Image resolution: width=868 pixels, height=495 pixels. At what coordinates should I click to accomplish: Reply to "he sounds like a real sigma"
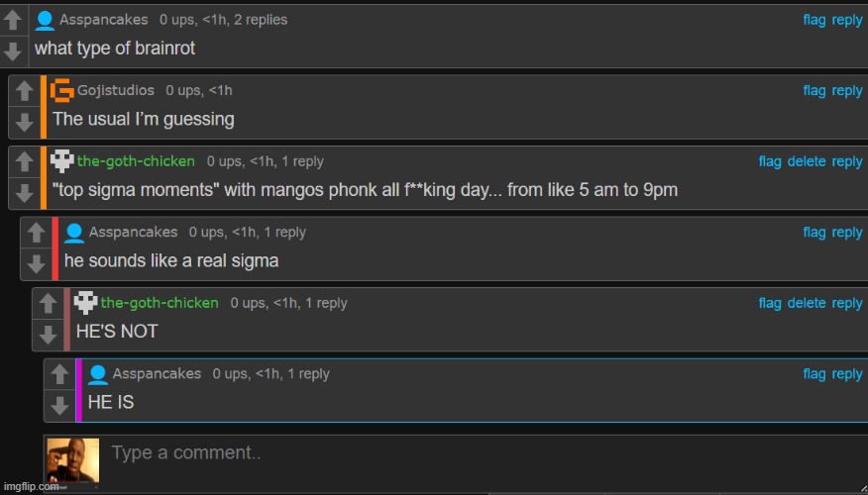(847, 232)
